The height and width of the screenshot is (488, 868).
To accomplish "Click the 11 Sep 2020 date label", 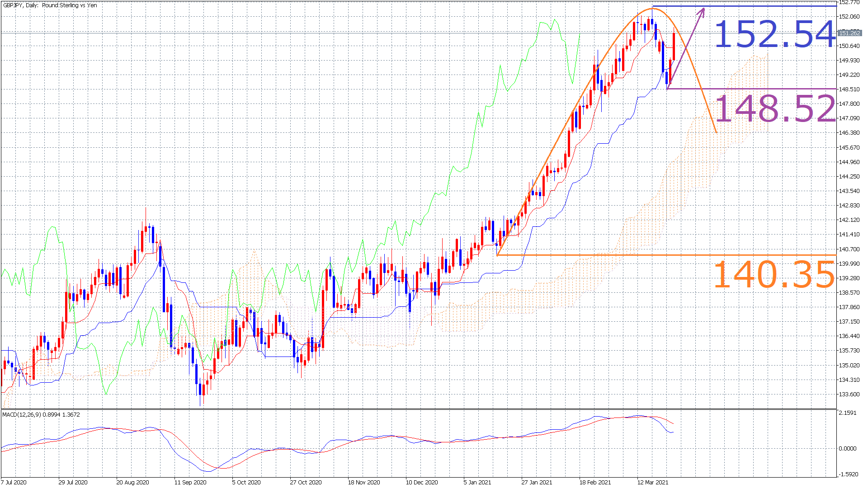I will [190, 482].
